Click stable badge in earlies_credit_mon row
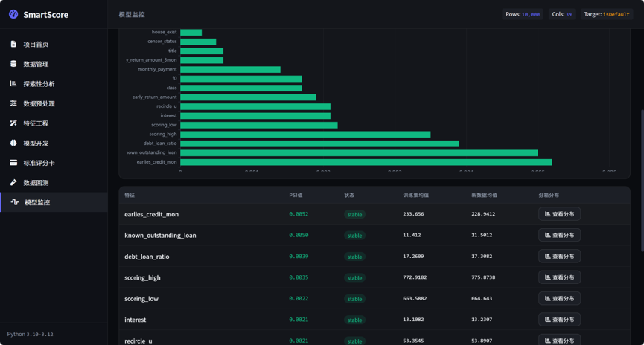Viewport: 644px width, 345px height. (x=354, y=215)
